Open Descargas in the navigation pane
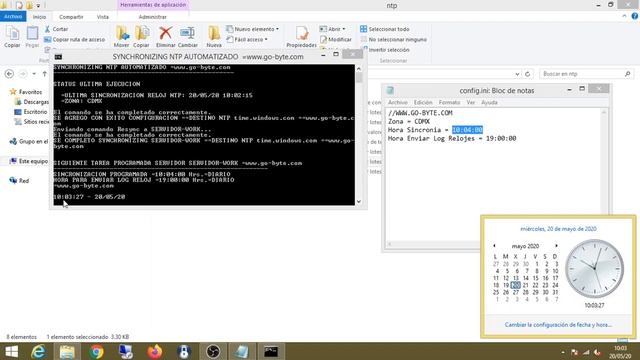Image resolution: width=640 pixels, height=360 pixels. [x=32, y=102]
